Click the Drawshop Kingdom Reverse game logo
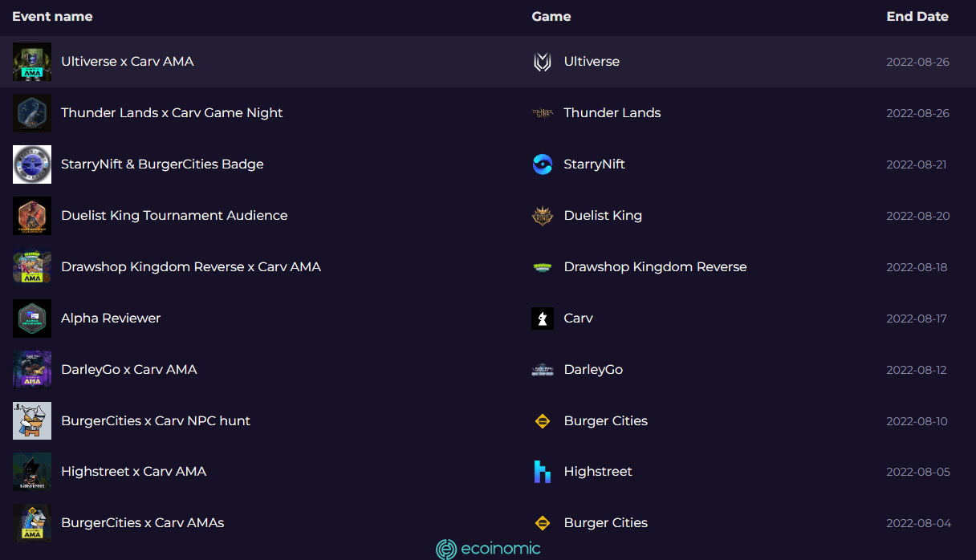 [543, 267]
